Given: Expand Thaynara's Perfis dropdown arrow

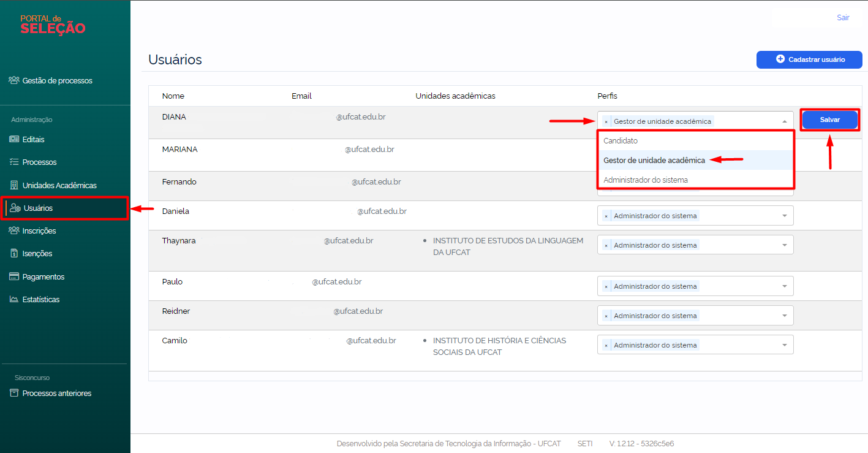Looking at the screenshot, I should pyautogui.click(x=785, y=245).
